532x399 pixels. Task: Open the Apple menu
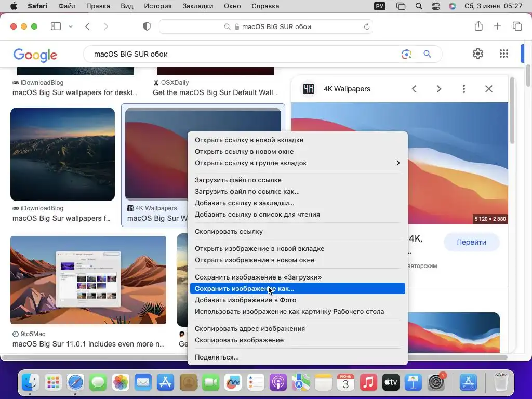click(14, 6)
